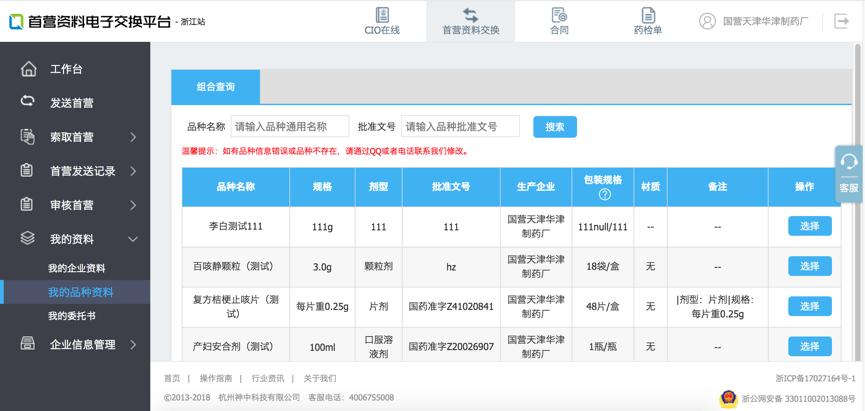
Task: Open the 行业资讯 footer link
Action: (x=268, y=378)
